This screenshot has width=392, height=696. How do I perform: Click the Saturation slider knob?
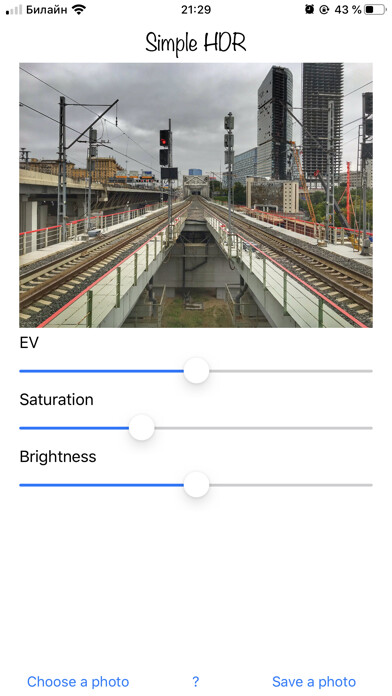click(142, 428)
